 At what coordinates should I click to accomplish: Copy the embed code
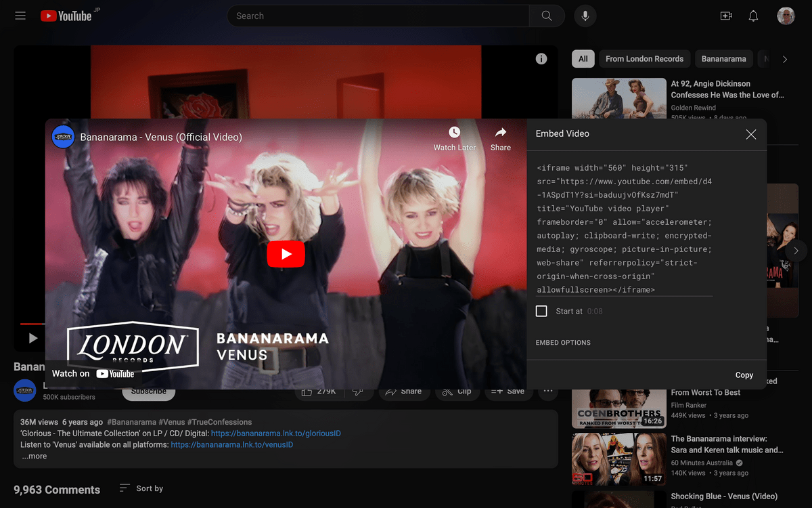click(744, 375)
